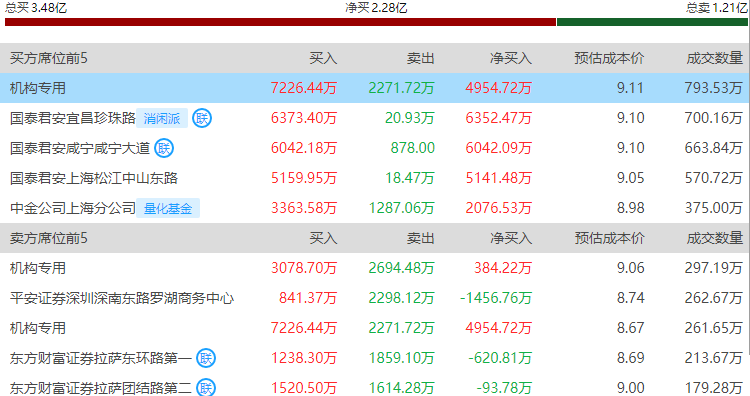
Task: Click volume value 179.28万
Action: (x=713, y=388)
